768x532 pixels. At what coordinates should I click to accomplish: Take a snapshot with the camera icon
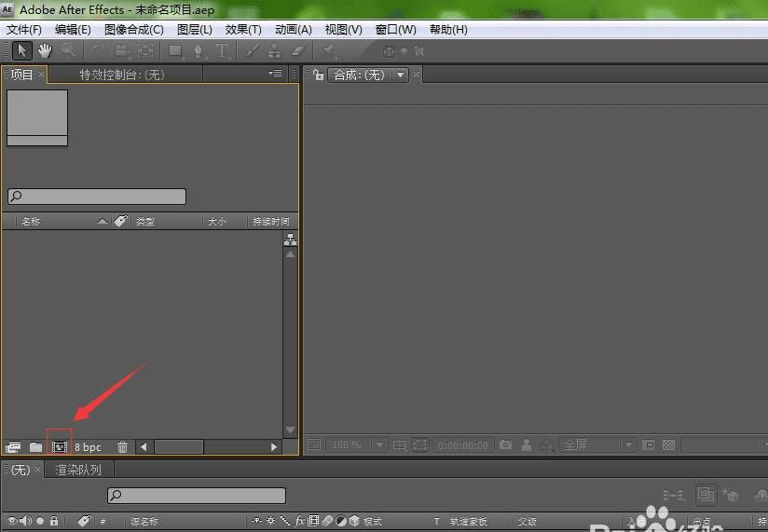point(505,444)
